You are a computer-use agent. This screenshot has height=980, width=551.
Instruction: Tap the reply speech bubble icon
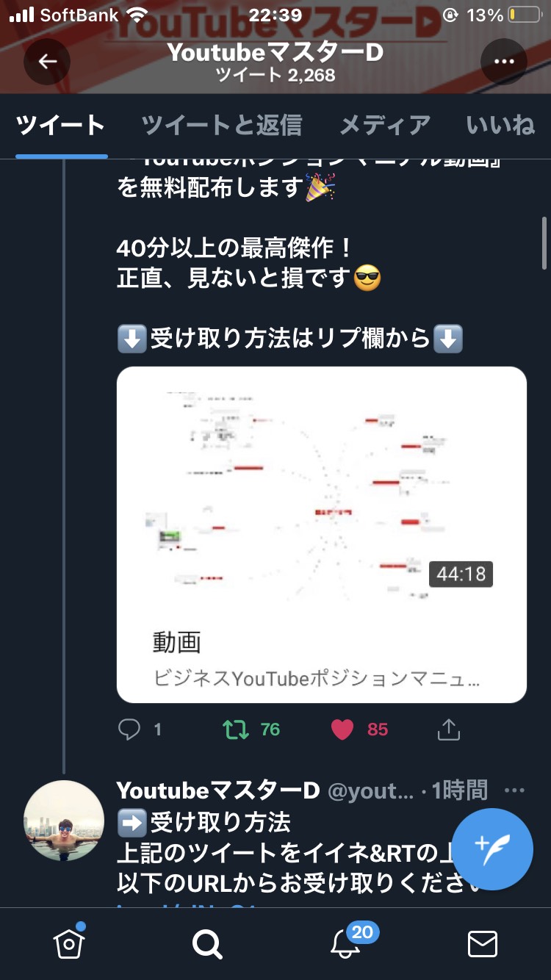(x=129, y=729)
